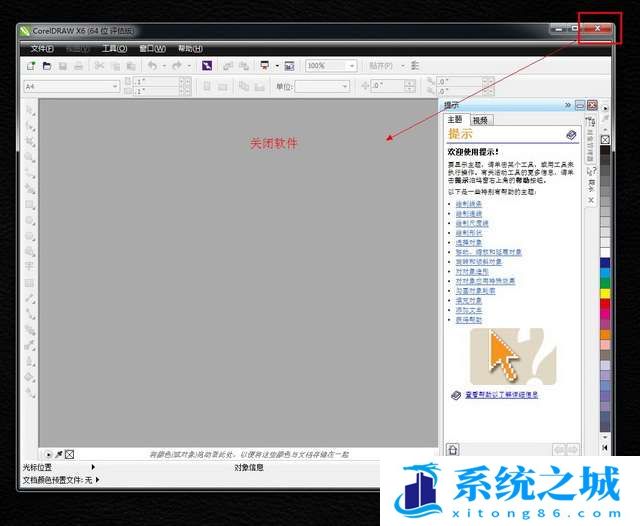Click the Undo arrow icon
The width and height of the screenshot is (640, 526).
(x=153, y=66)
